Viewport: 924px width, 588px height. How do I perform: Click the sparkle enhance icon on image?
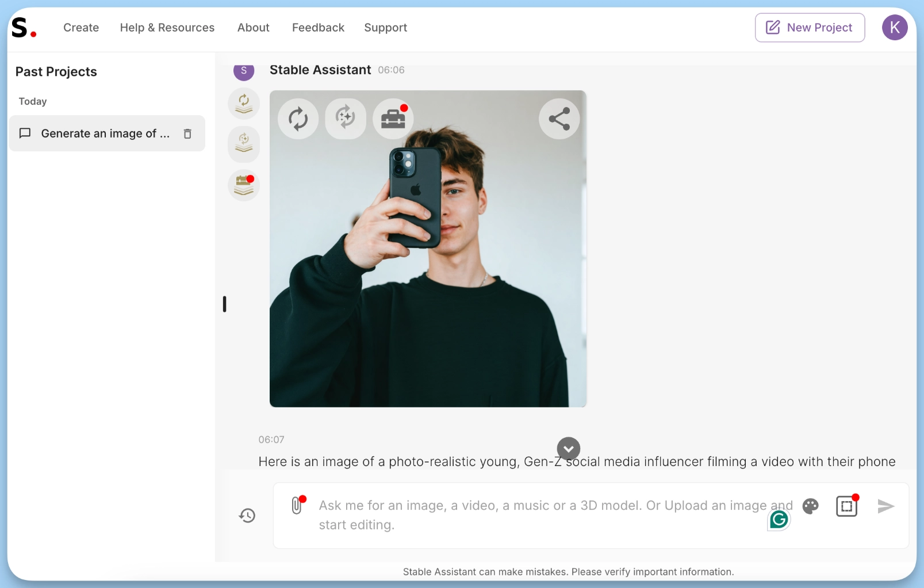click(x=346, y=119)
